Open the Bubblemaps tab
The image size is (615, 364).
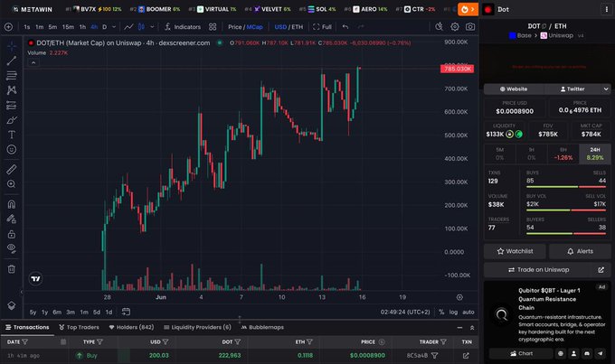pyautogui.click(x=262, y=327)
